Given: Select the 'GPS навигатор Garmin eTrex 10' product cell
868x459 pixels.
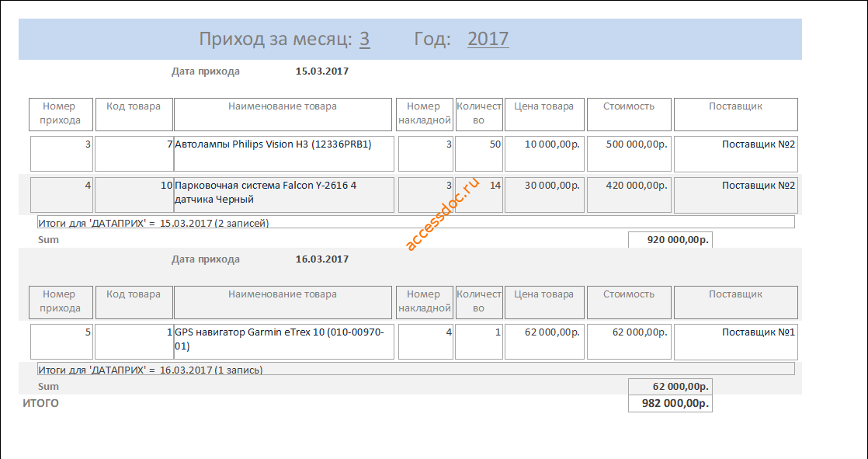Looking at the screenshot, I should point(284,342).
